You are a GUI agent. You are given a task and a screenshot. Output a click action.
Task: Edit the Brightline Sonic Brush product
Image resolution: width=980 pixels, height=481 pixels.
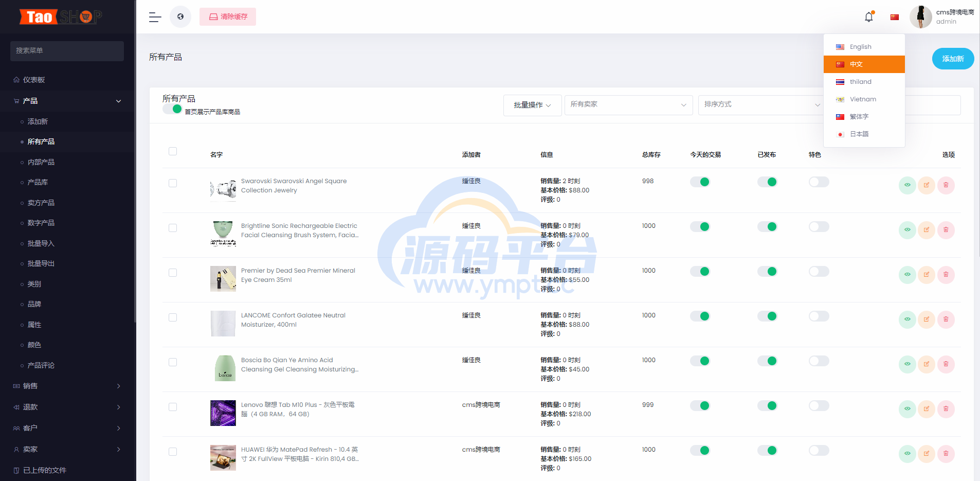[x=927, y=230]
